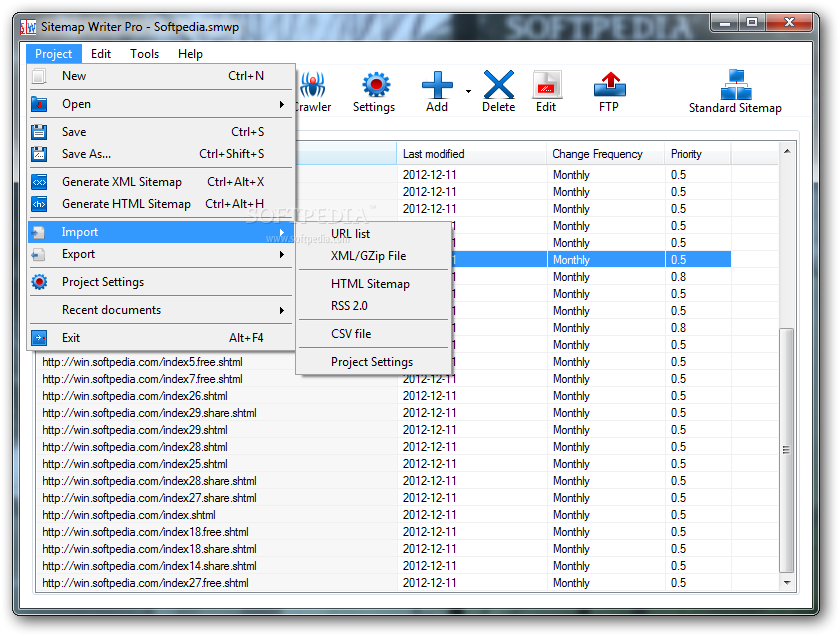
Task: Select Save As... menu entry
Action: (161, 154)
